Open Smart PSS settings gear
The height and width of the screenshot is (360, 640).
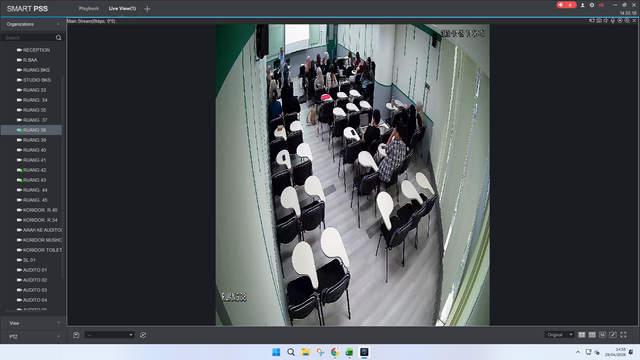tap(592, 5)
